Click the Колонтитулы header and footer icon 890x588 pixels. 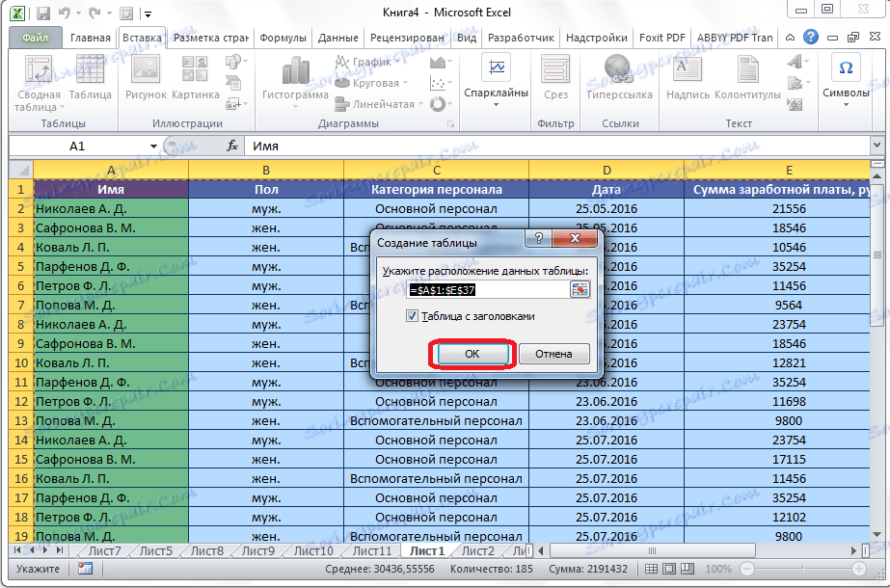point(747,69)
